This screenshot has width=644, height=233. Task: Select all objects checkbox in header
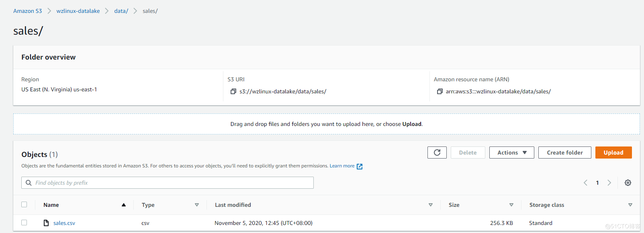[x=24, y=204]
